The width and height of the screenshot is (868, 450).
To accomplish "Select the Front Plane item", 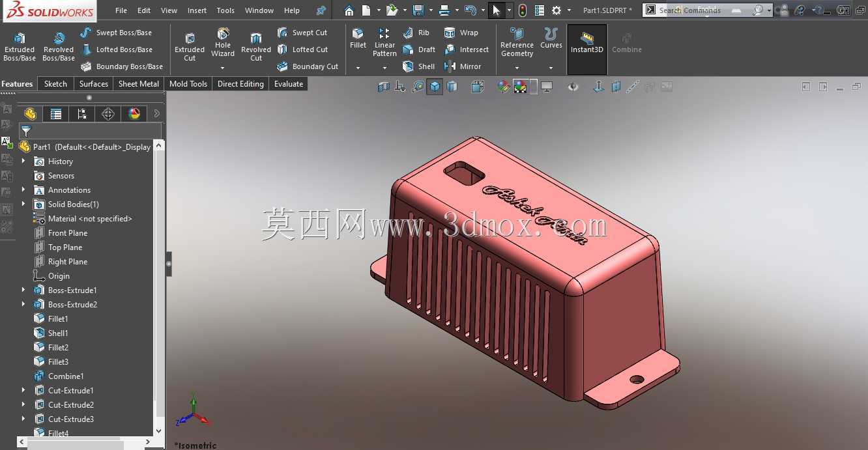I will click(61, 233).
